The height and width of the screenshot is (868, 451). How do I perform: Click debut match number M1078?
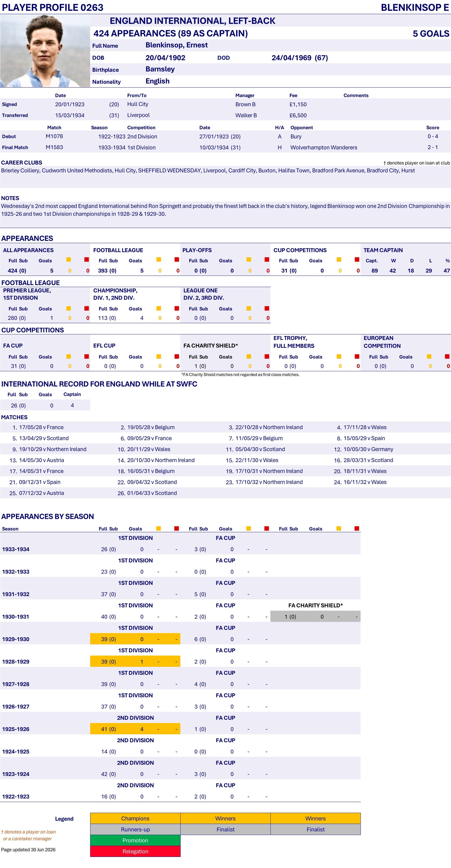point(54,136)
